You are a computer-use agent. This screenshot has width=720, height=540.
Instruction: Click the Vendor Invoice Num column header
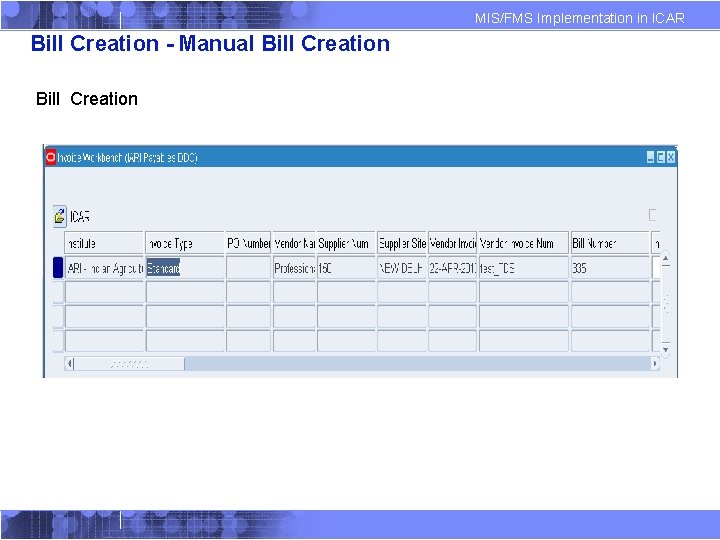click(x=524, y=243)
